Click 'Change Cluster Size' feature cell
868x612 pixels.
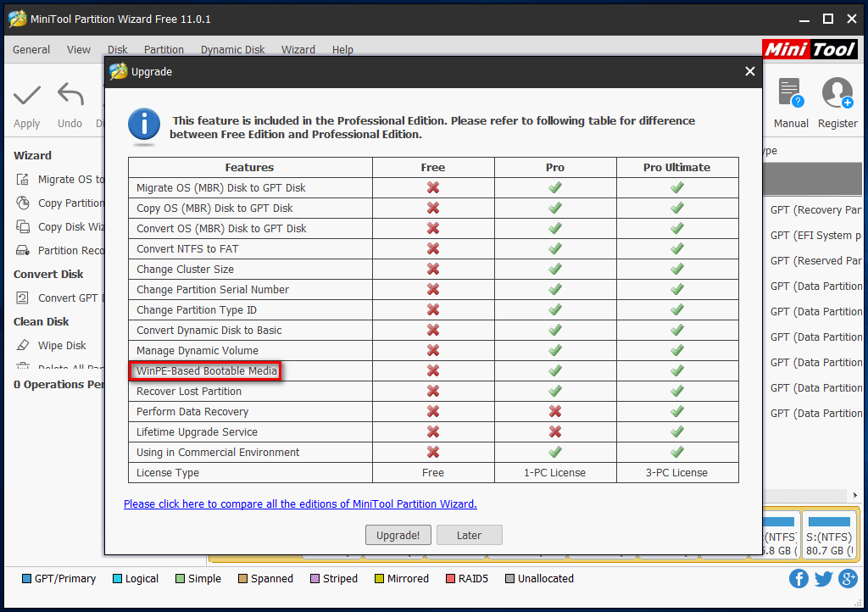(x=250, y=270)
